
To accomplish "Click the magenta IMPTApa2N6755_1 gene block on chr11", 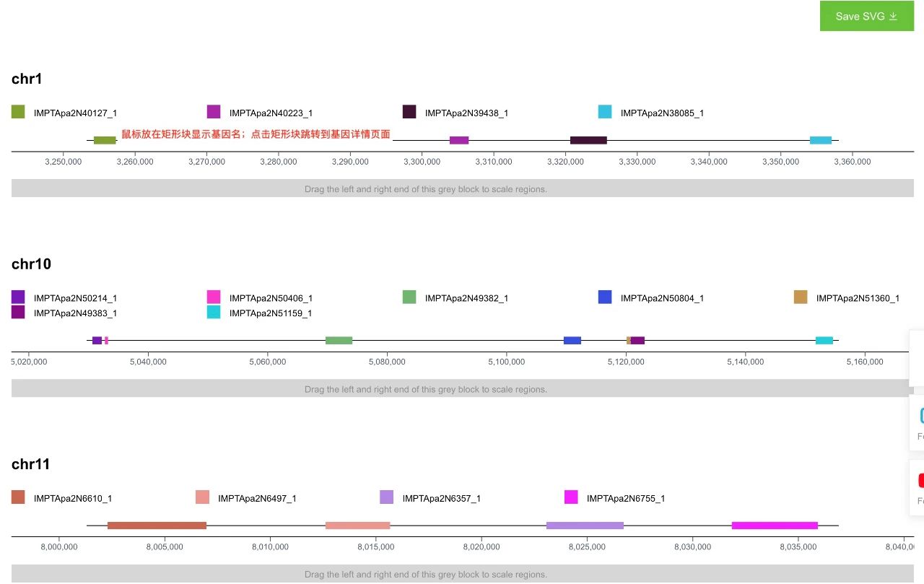I will coord(775,526).
